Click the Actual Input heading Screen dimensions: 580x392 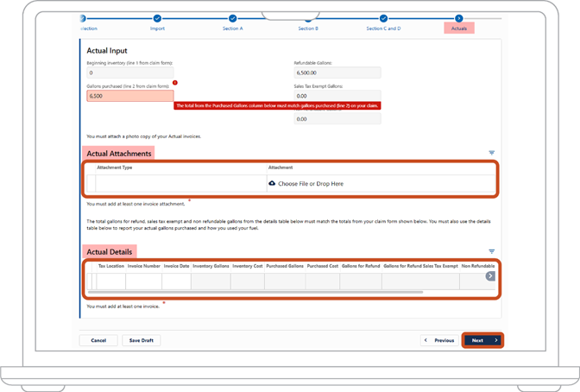pos(107,51)
